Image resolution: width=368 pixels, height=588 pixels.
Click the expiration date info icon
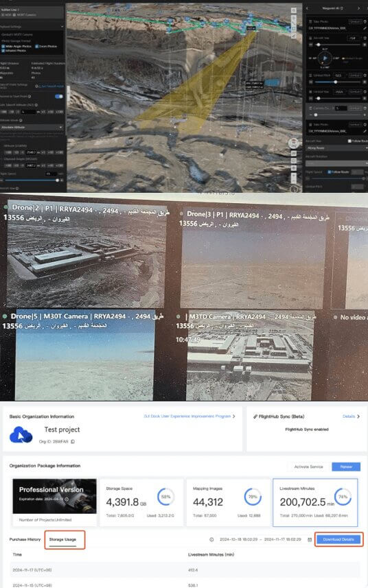click(67, 499)
